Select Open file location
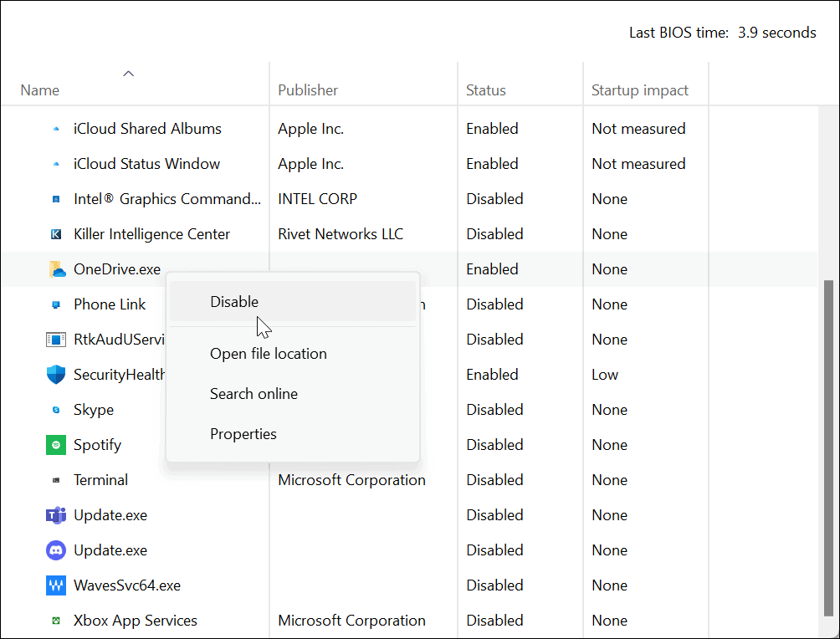This screenshot has height=639, width=840. pos(268,353)
